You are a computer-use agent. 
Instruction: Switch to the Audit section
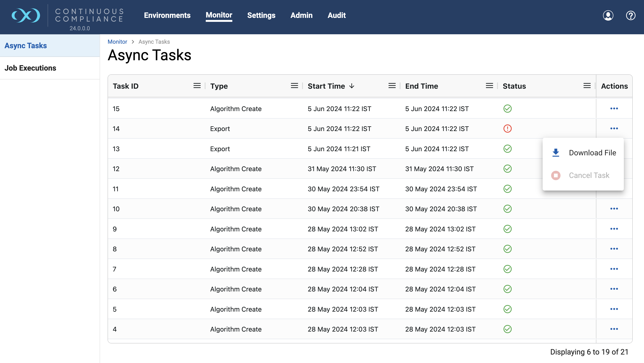pyautogui.click(x=337, y=15)
